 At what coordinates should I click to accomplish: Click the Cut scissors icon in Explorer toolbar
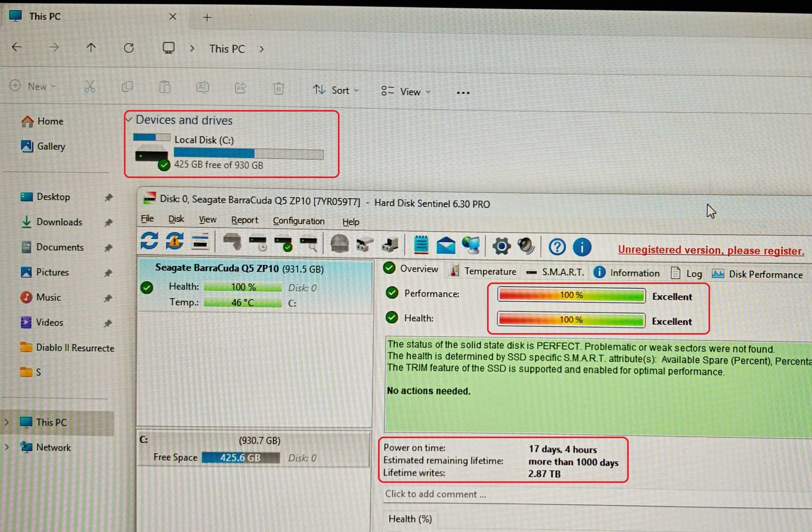tap(90, 87)
